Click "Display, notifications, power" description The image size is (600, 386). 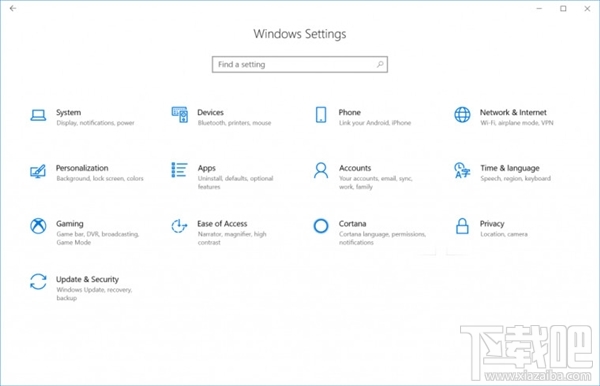(x=95, y=123)
